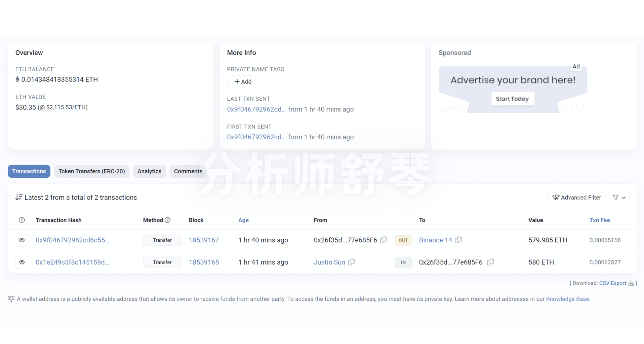Click the Start Today ad button
The height and width of the screenshot is (344, 644).
[x=512, y=99]
